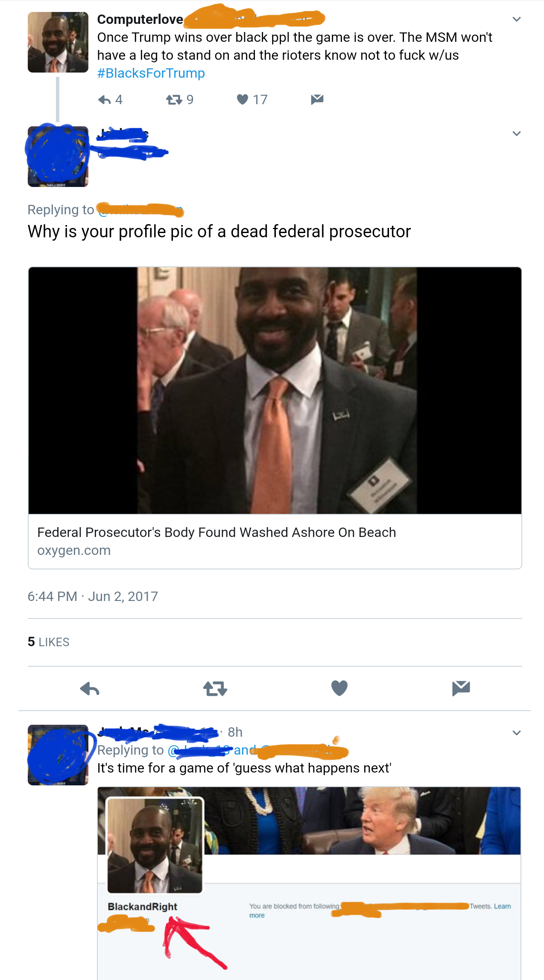Share main tweet via large envelope icon
Viewport: 544px width, 980px height.
461,688
